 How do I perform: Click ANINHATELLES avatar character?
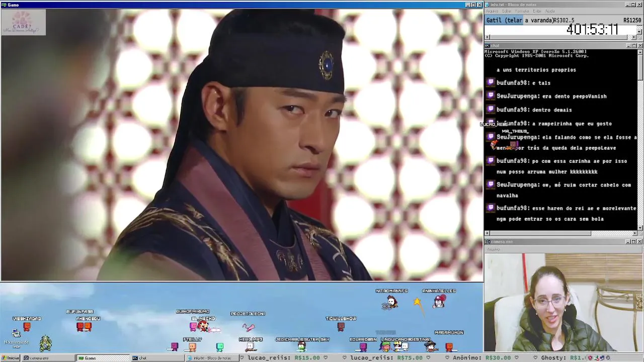(439, 301)
